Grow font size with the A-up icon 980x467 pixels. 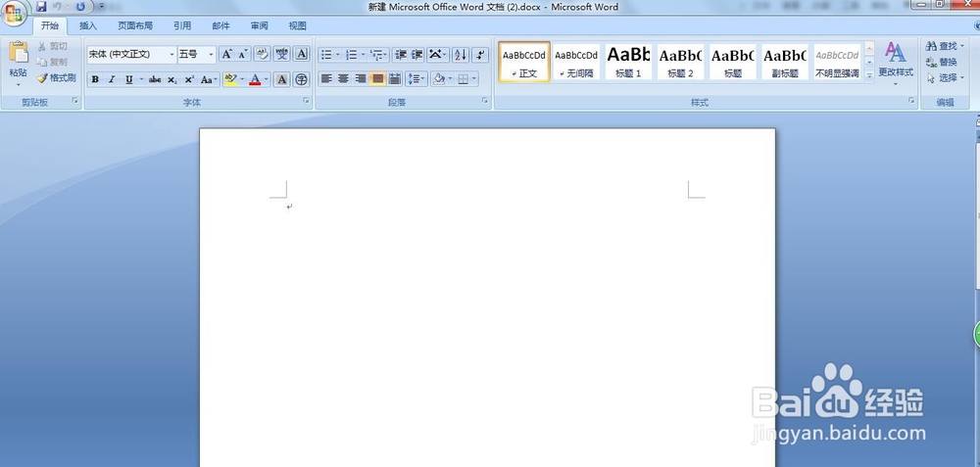tap(227, 54)
